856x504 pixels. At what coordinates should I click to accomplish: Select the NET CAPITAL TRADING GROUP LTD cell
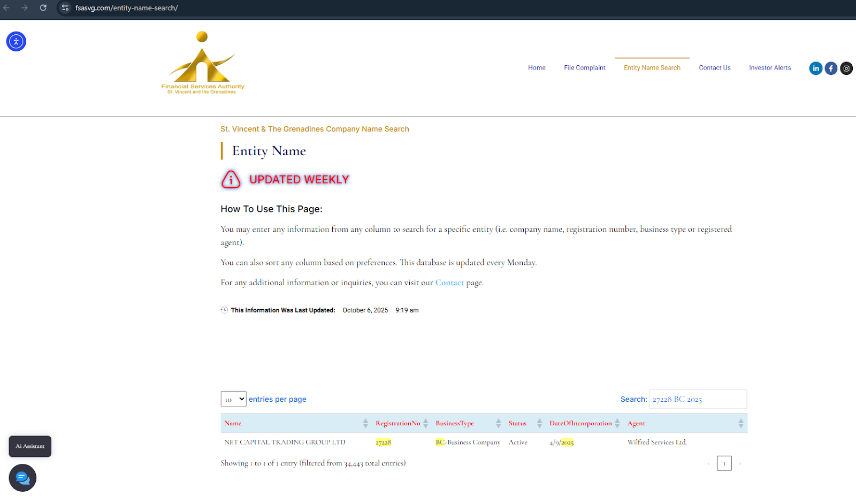point(285,442)
